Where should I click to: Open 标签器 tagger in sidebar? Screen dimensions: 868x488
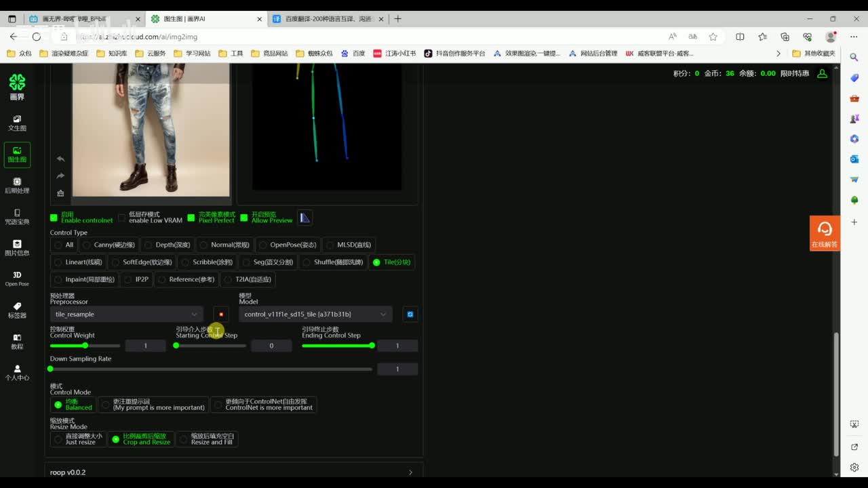pyautogui.click(x=17, y=310)
